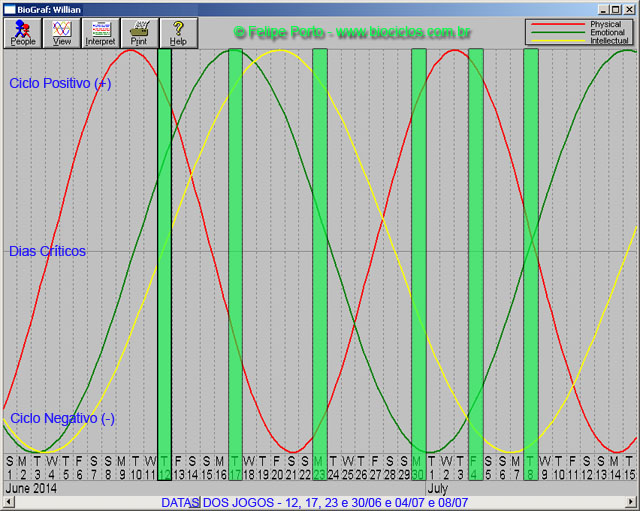The width and height of the screenshot is (640, 511).
Task: Click the BioGraf title bar icon
Action: [x=9, y=9]
